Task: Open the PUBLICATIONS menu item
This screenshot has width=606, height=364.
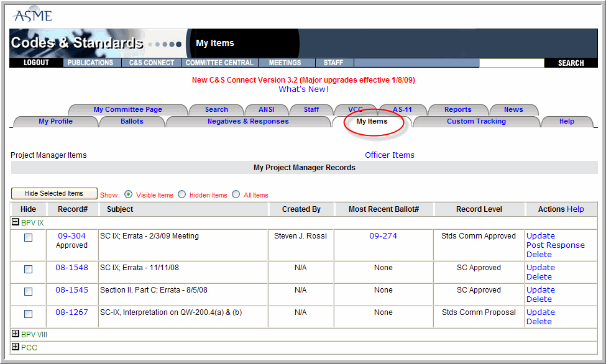Action: (x=91, y=63)
